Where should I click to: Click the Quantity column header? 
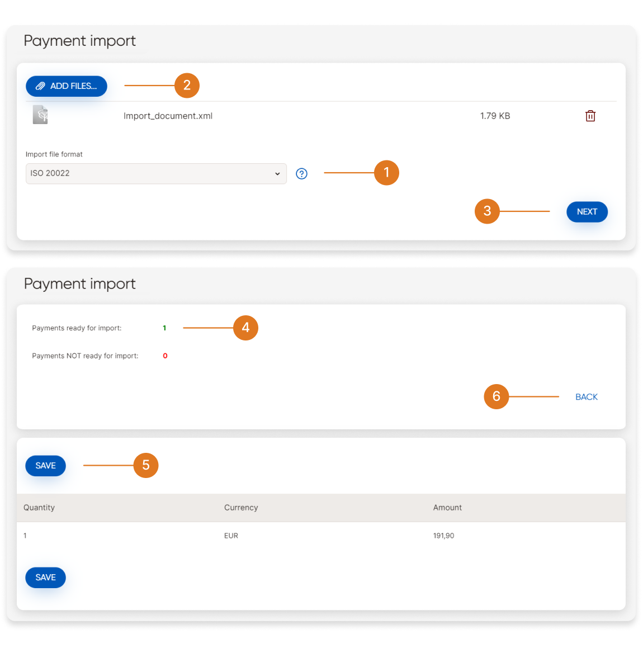[x=39, y=508]
